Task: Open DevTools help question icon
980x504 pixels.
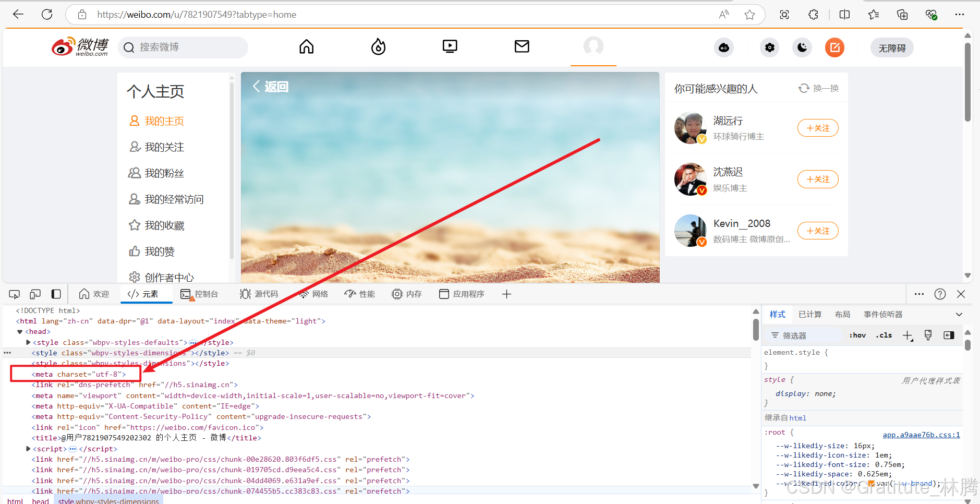Action: click(940, 294)
